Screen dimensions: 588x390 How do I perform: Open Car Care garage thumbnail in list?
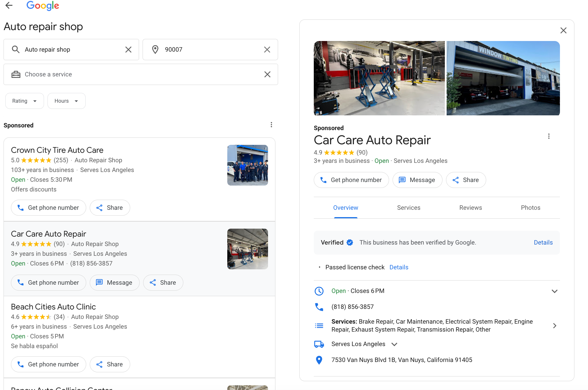(248, 249)
